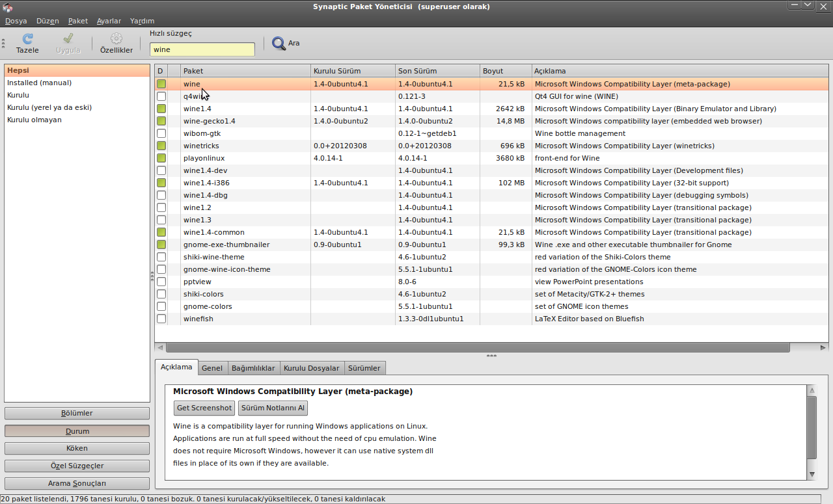Select the gnome-colors package name
This screenshot has width=833, height=504.
tap(208, 306)
